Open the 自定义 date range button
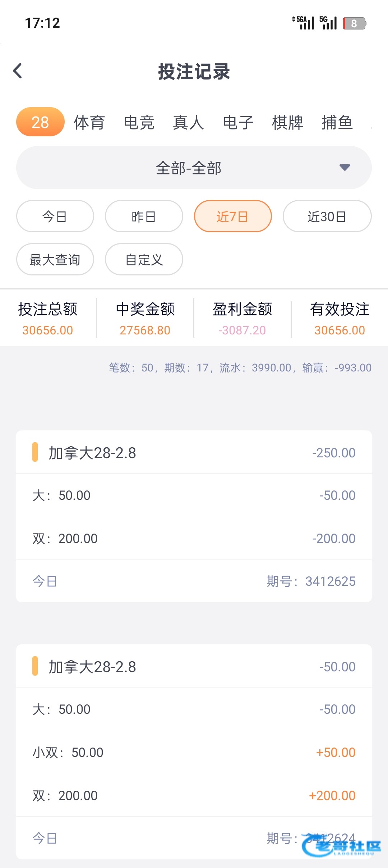 tap(144, 259)
